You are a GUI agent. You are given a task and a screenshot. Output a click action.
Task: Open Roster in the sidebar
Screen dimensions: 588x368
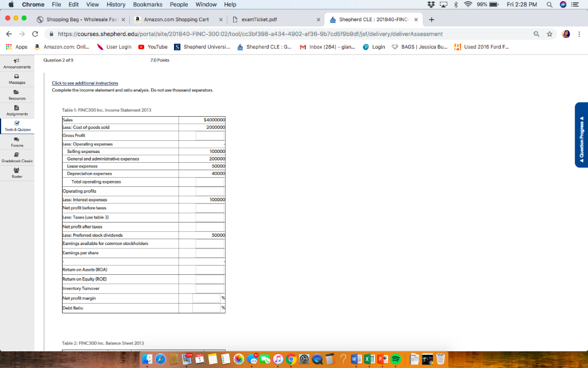click(17, 173)
